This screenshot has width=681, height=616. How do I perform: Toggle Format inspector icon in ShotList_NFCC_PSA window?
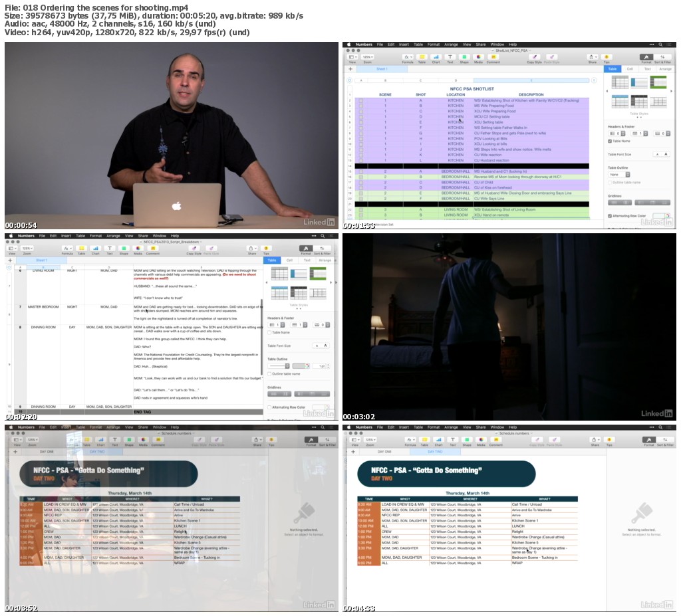(646, 57)
